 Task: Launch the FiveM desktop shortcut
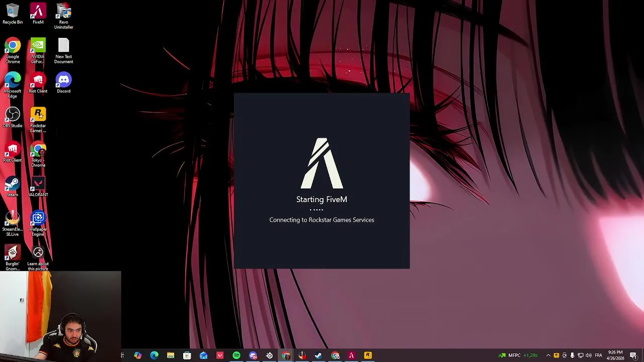(38, 14)
